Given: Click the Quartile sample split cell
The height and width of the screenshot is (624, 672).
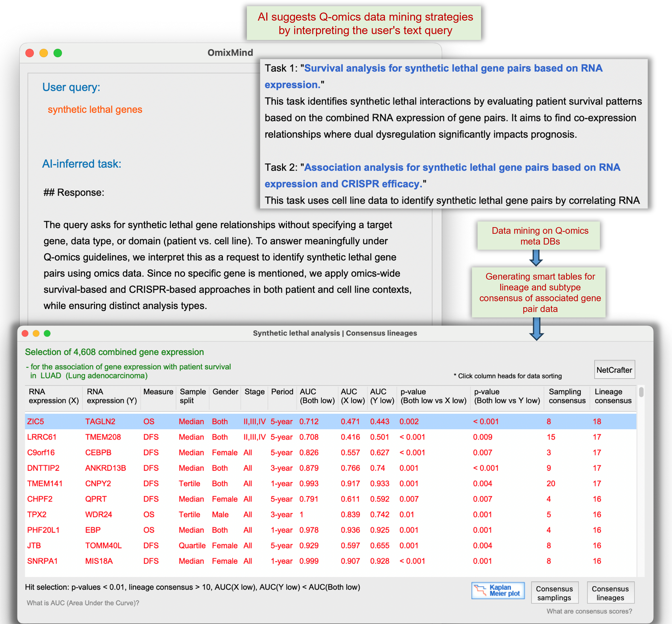Looking at the screenshot, I should pos(192,546).
